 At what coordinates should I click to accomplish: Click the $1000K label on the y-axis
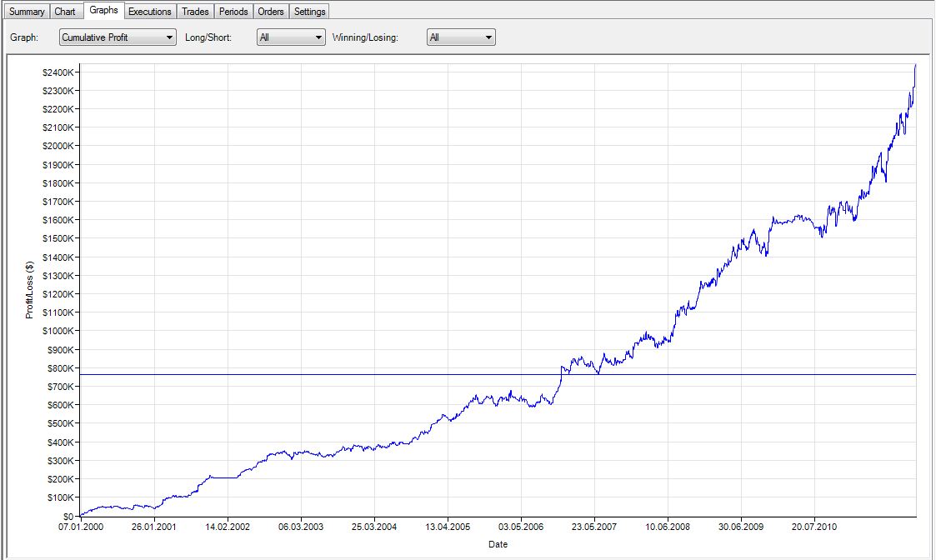[59, 331]
